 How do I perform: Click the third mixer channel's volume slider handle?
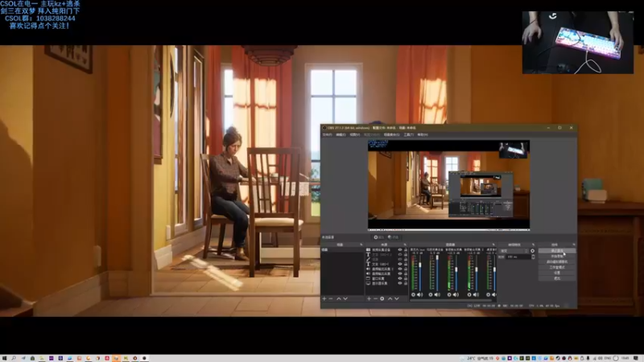456,269
